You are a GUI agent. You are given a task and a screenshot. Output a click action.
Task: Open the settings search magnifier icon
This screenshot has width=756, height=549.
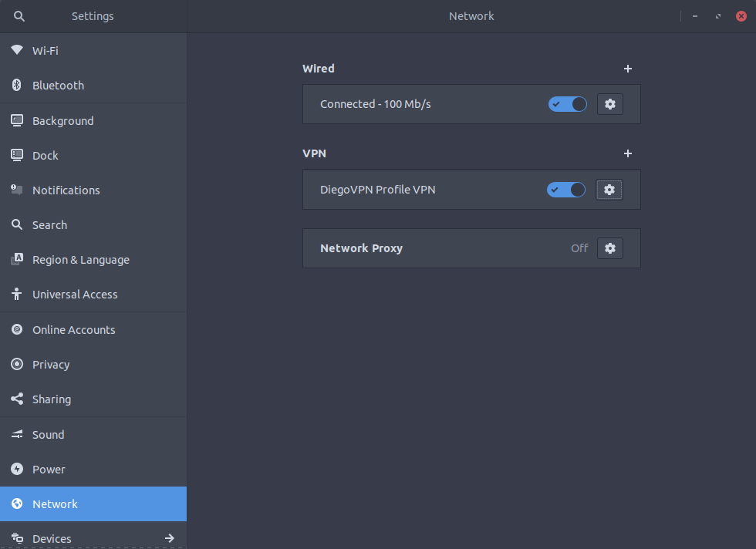click(19, 16)
